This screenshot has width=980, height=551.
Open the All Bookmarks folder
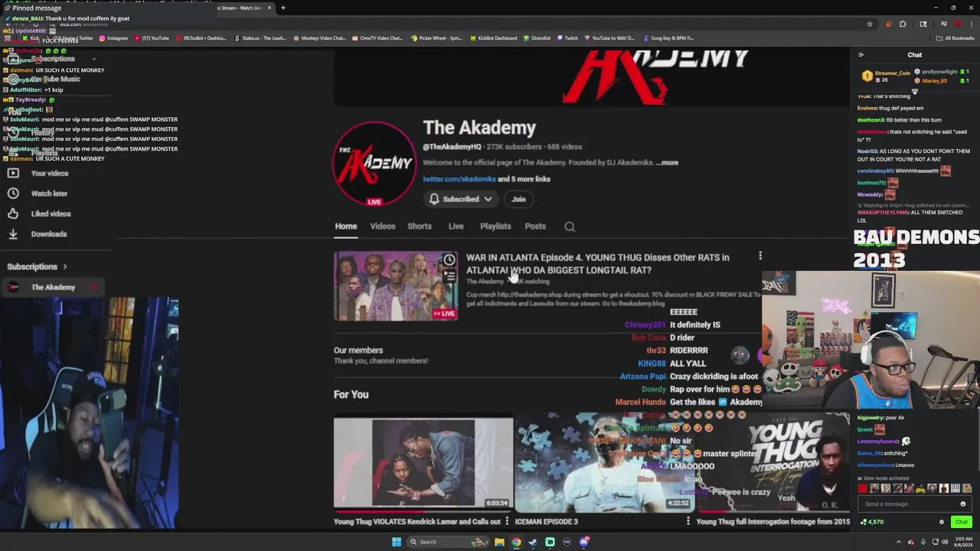tap(955, 38)
